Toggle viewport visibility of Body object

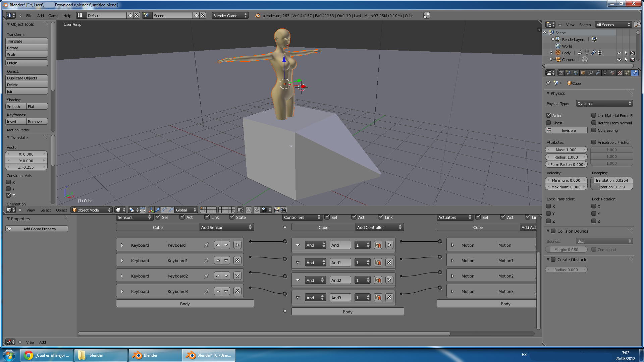coord(619,53)
